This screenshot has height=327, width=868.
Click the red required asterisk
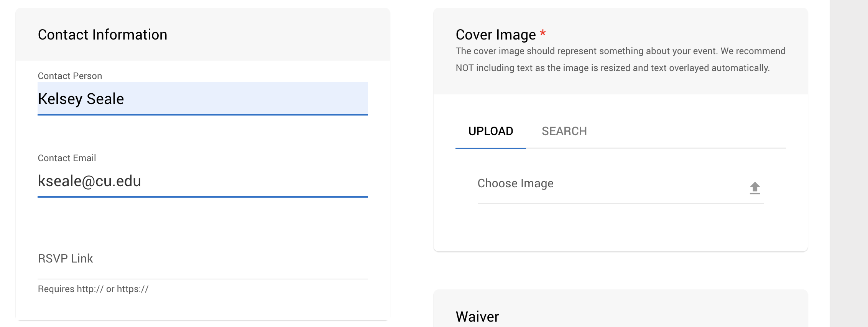point(543,33)
